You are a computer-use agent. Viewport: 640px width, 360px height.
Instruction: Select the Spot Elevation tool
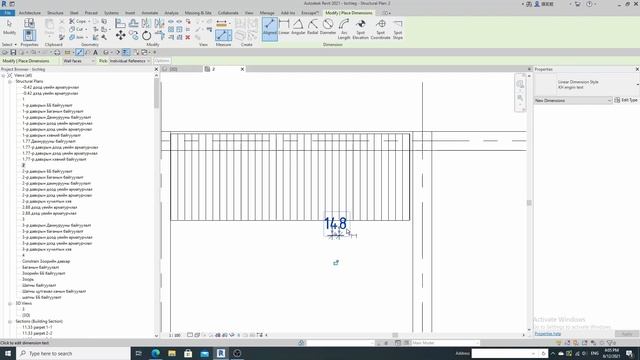click(360, 29)
